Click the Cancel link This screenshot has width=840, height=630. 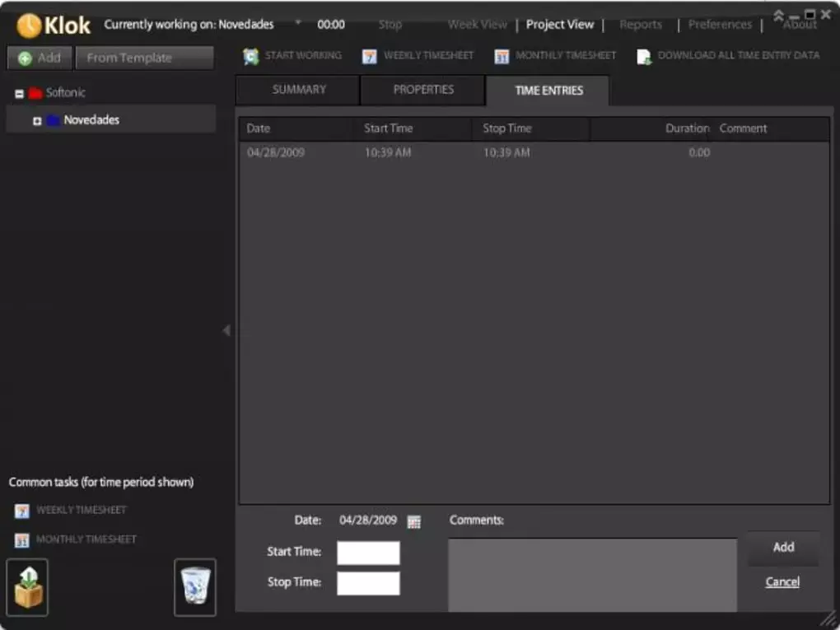tap(781, 581)
